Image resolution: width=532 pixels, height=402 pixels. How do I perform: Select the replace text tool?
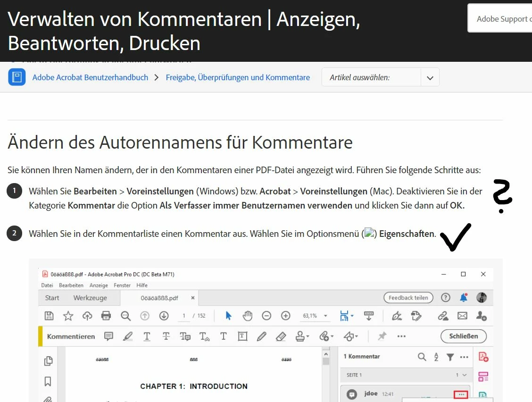185,336
